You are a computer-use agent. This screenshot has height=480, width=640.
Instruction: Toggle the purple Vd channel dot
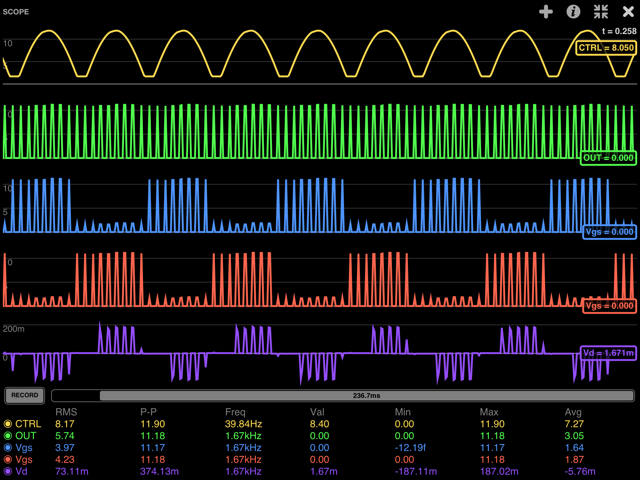pos(8,472)
